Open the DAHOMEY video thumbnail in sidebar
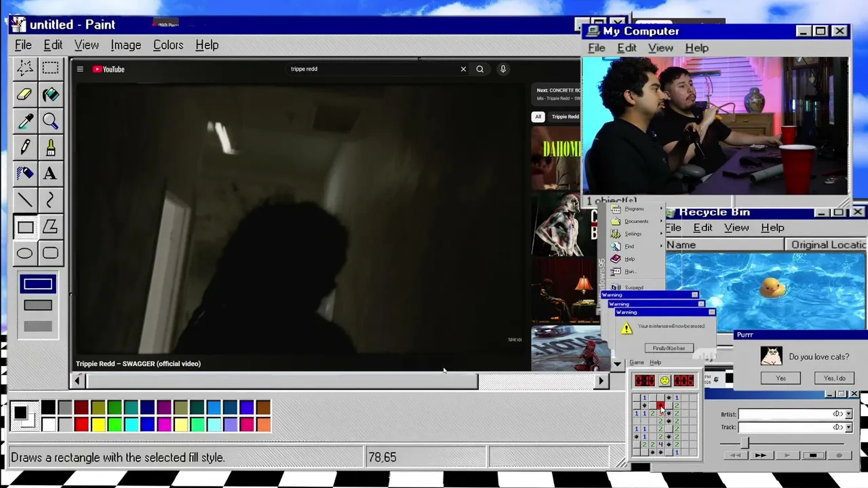Image resolution: width=868 pixels, height=488 pixels. [x=556, y=159]
